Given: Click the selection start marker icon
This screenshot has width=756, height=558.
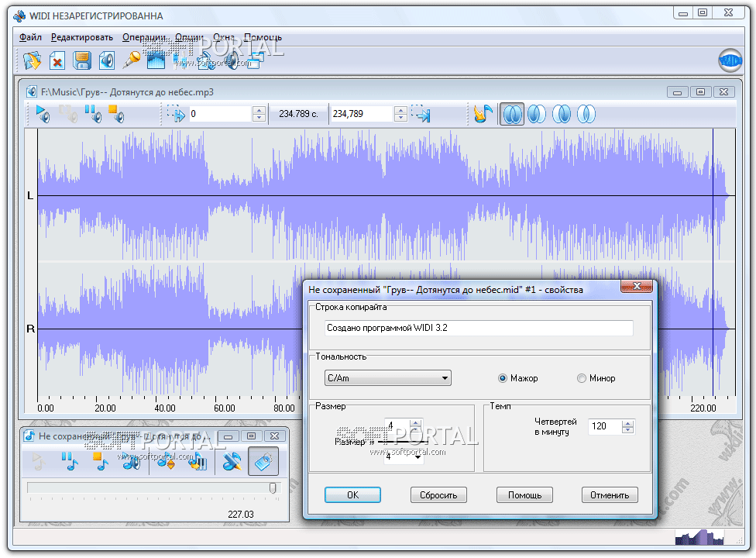Looking at the screenshot, I should coord(176,114).
